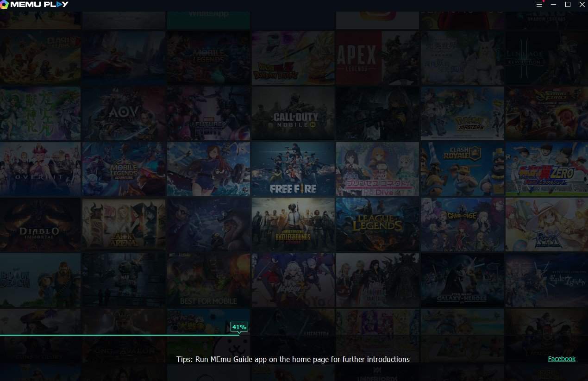Image resolution: width=588 pixels, height=381 pixels.
Task: Select the Mobile Legends Adventure thumbnail
Action: tap(124, 169)
